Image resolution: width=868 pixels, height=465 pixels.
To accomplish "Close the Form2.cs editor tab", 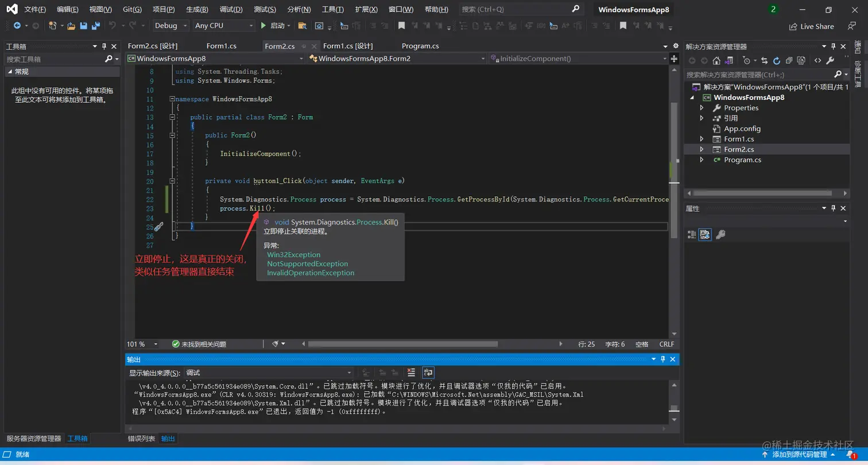I will click(x=313, y=46).
